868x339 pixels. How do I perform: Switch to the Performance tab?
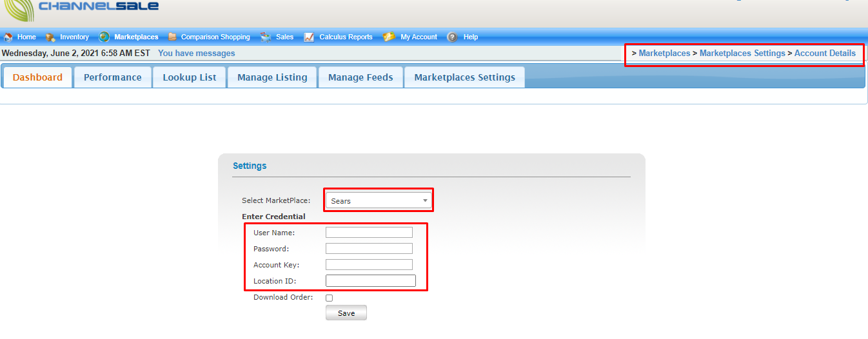[113, 77]
